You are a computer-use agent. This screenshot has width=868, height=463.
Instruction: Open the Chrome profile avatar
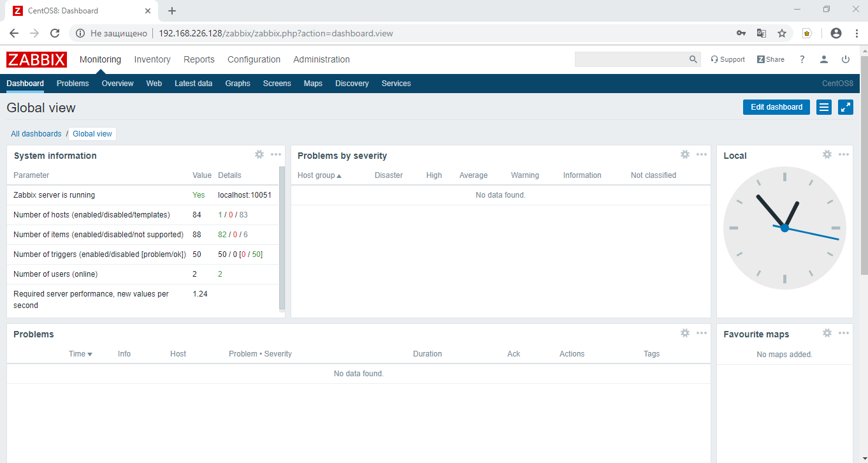click(x=836, y=33)
